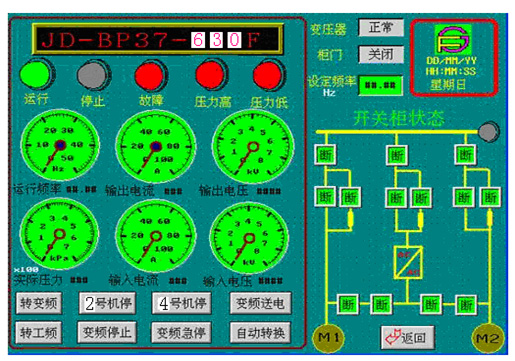515x361 pixels.
Task: Select the M1 motor symbol
Action: click(x=328, y=338)
